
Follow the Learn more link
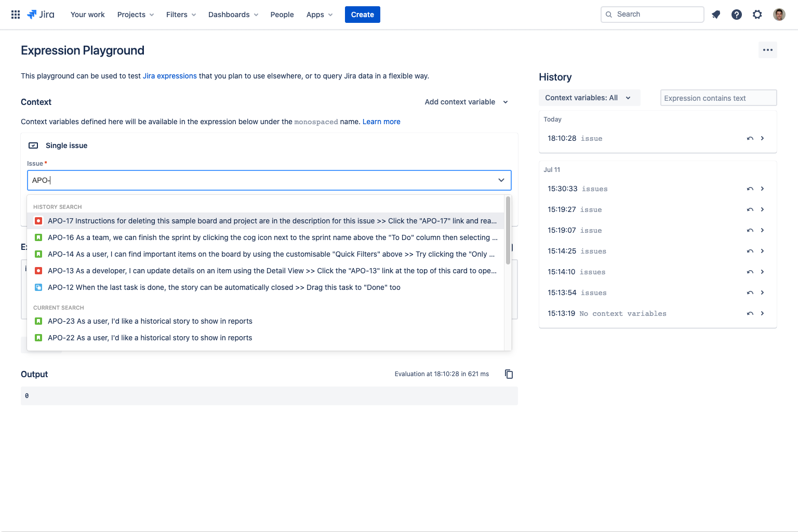381,122
